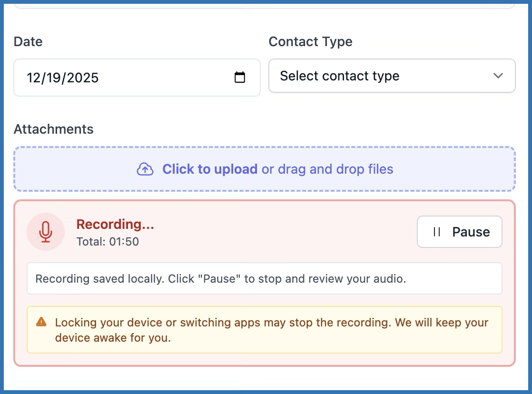Expand the Contact Type chevron arrow
Screen dimensions: 532x394
coord(498,76)
